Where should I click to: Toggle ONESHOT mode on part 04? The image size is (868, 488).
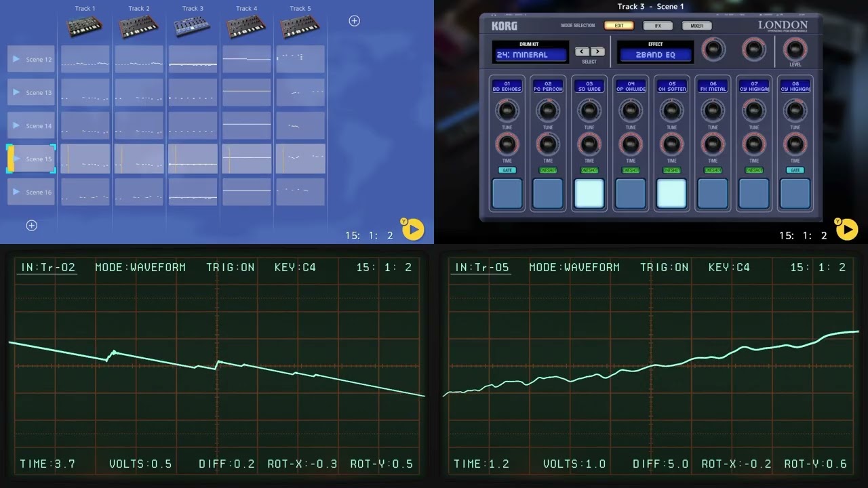pyautogui.click(x=631, y=170)
